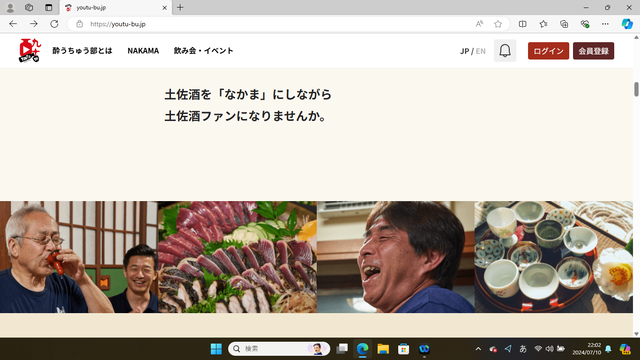The width and height of the screenshot is (640, 360).
Task: Open the tab actions menu icon
Action: click(x=49, y=7)
